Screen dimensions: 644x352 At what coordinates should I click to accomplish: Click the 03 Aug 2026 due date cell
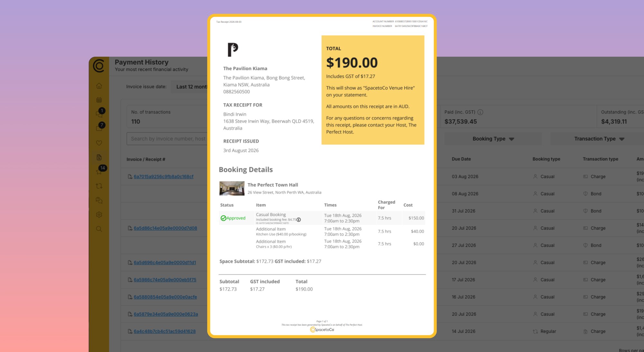(465, 177)
